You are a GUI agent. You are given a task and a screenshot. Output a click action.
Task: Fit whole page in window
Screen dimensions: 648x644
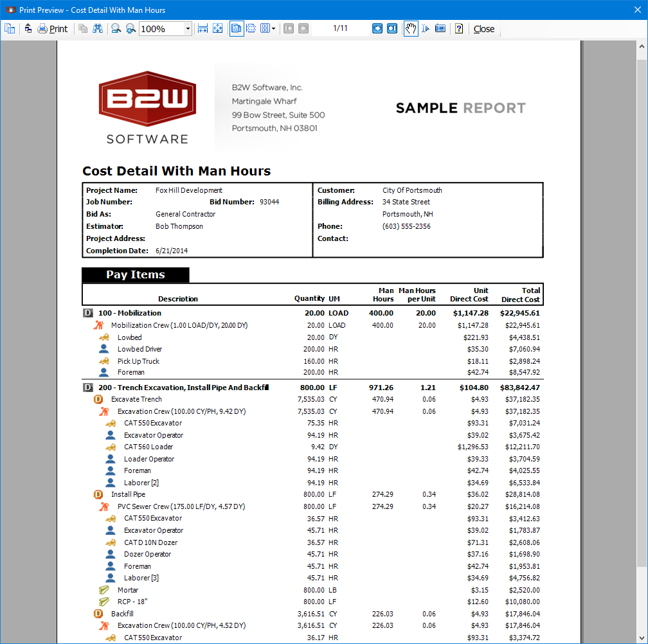pos(217,28)
